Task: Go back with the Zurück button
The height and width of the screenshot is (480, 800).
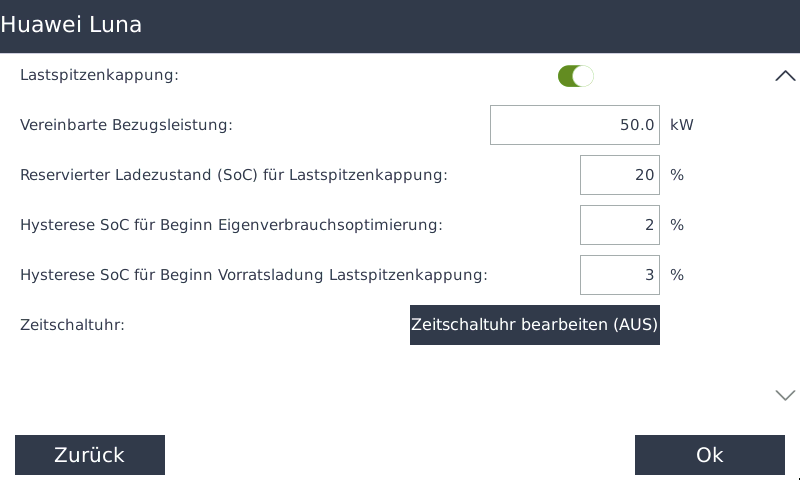Action: click(x=90, y=455)
